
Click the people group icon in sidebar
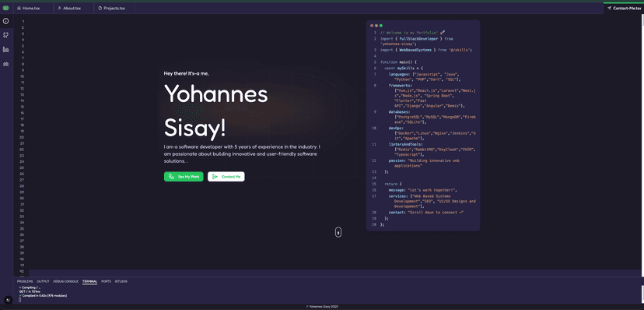(x=5, y=64)
